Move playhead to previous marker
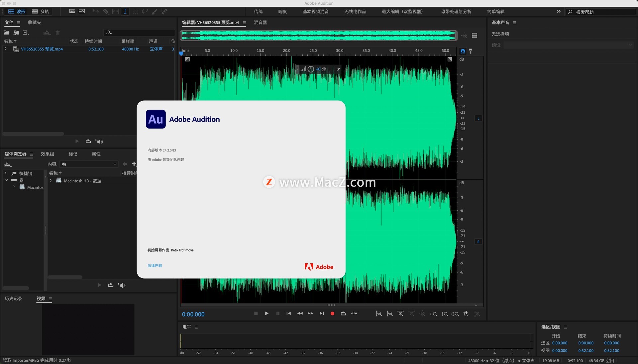 (x=288, y=313)
